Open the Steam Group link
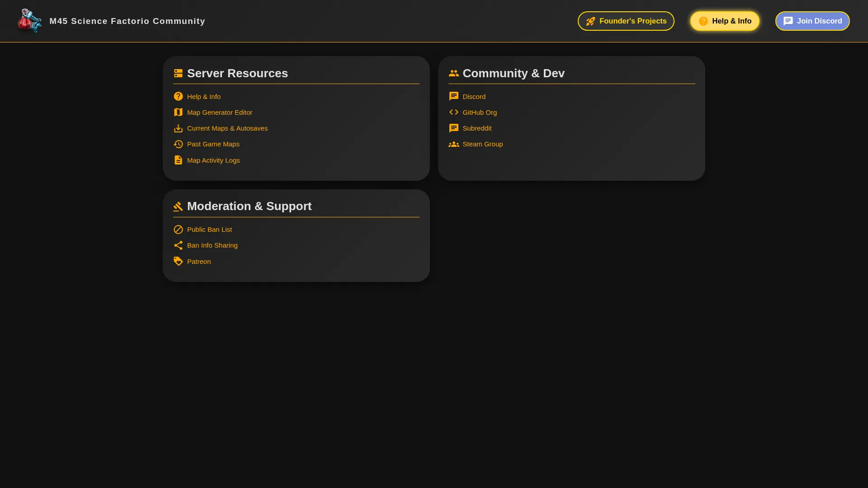This screenshot has width=868, height=488. (x=483, y=144)
